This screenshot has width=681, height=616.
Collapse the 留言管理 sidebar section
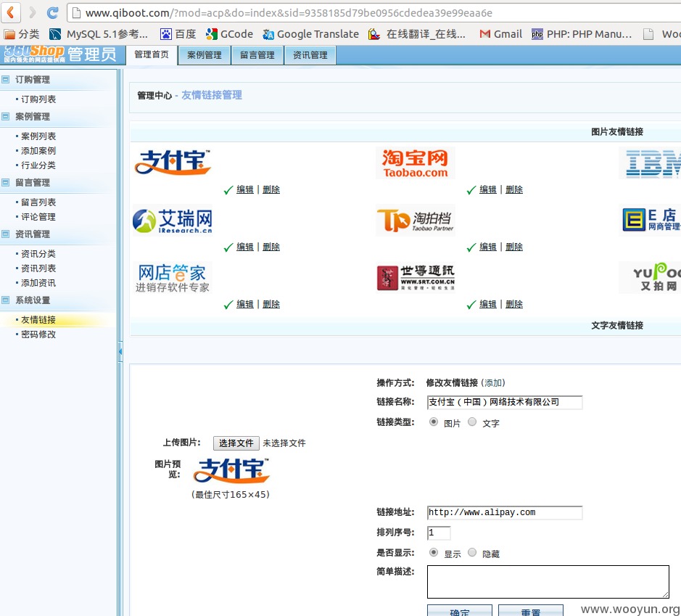click(5, 182)
